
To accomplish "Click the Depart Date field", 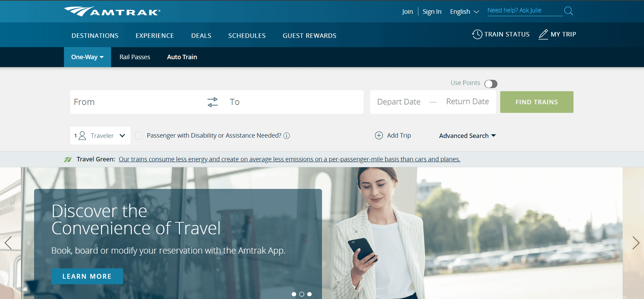I will coord(399,102).
